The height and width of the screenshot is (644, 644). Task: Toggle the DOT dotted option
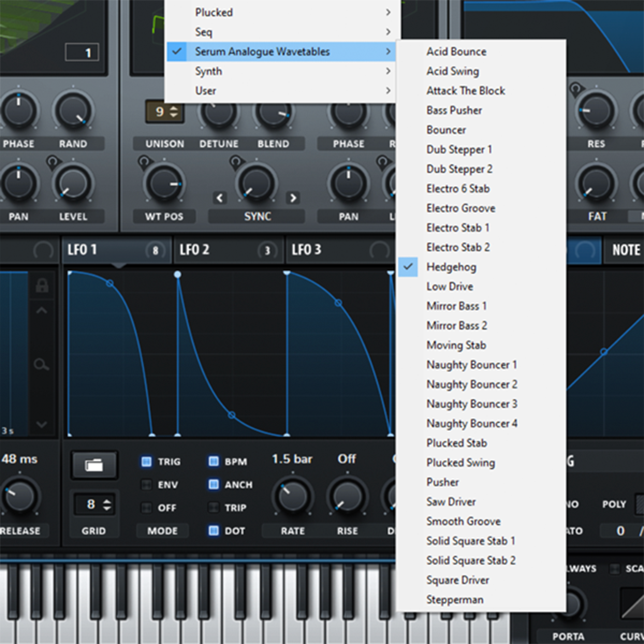click(x=214, y=531)
